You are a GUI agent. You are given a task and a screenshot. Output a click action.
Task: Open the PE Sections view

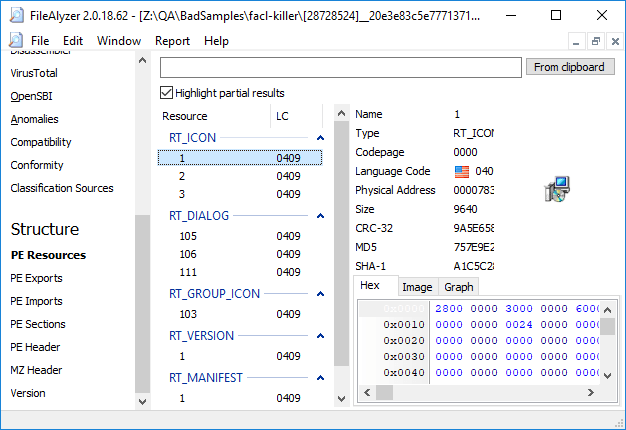(38, 324)
